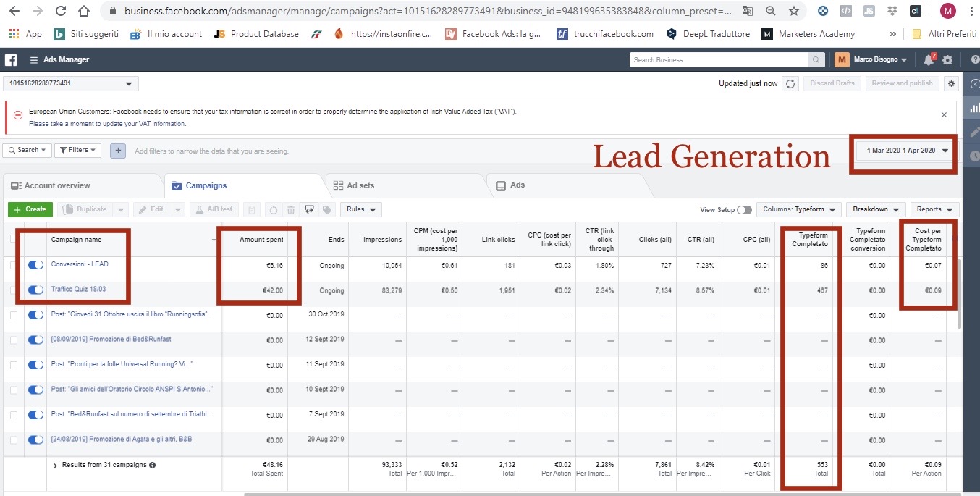Toggle the Traffico Quiz 18/03 campaign switch
The image size is (980, 496).
coord(35,290)
